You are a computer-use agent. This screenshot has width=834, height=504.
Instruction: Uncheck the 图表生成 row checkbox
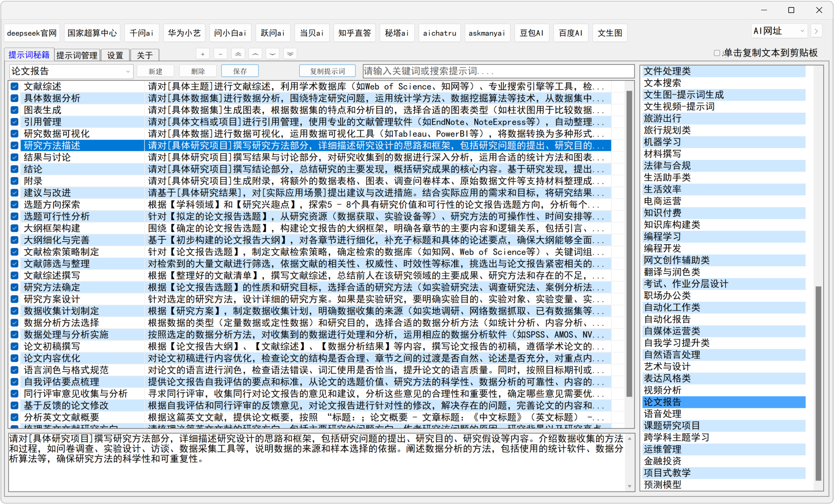(x=15, y=110)
